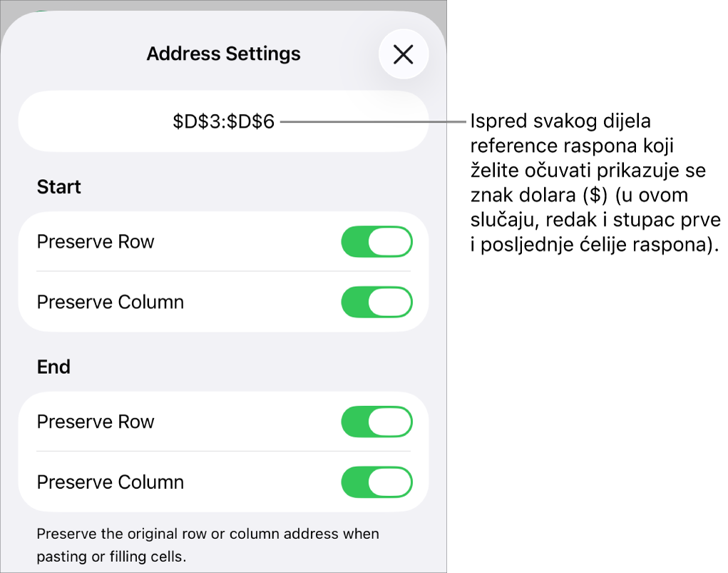This screenshot has width=728, height=573.
Task: Click the dollar sign before D$6
Action: (x=232, y=122)
